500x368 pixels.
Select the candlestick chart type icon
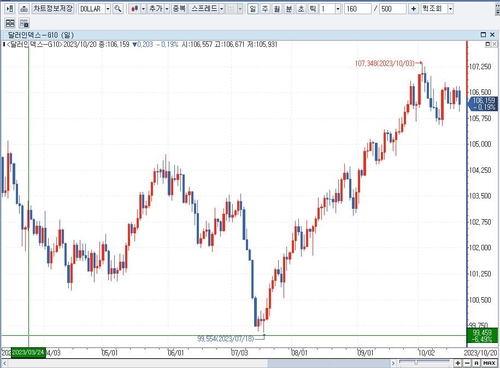coord(135,9)
